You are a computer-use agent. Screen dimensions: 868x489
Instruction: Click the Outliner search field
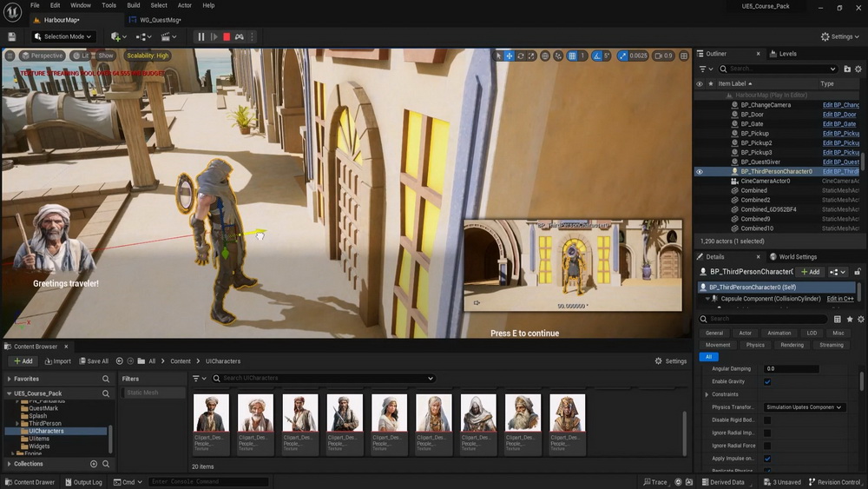pyautogui.click(x=779, y=69)
